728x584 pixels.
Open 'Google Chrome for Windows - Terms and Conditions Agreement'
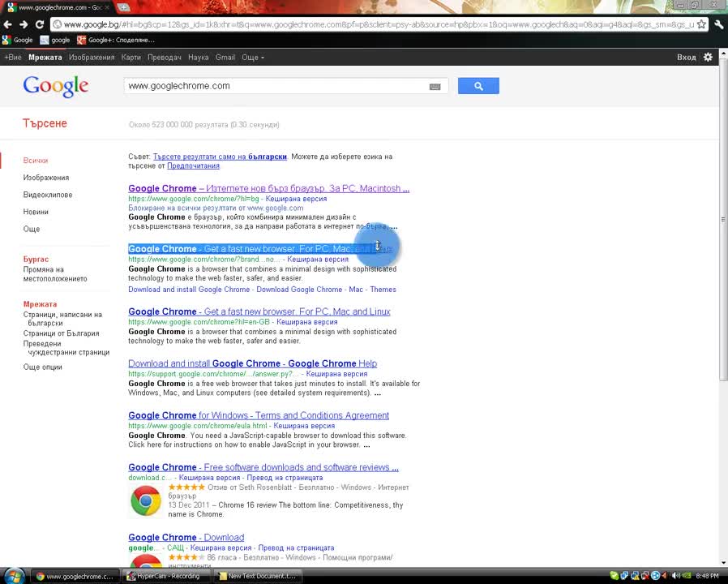(x=259, y=416)
